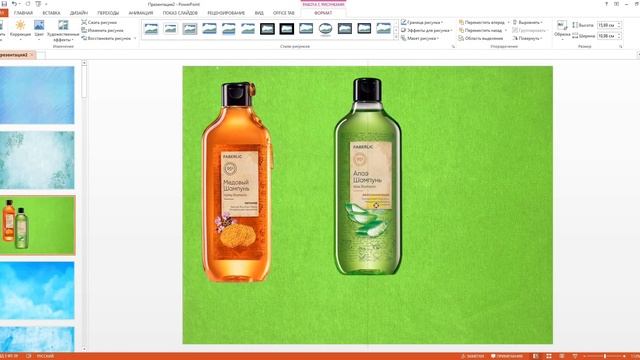This screenshot has height=360, width=640.
Task: Expand the picture styles gallery more arrow
Action: pyautogui.click(x=396, y=37)
